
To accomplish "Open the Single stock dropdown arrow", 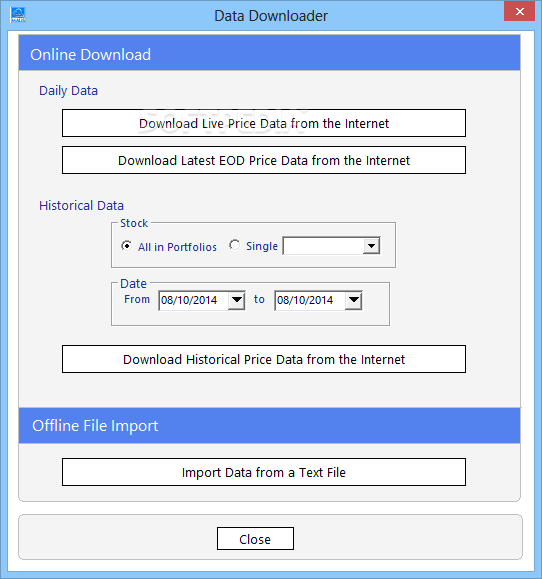I will point(371,246).
